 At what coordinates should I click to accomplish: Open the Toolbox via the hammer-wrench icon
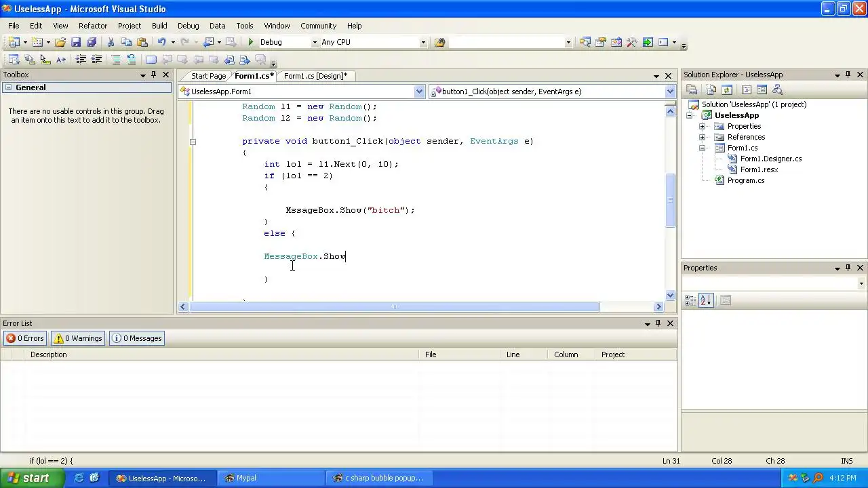click(x=631, y=42)
